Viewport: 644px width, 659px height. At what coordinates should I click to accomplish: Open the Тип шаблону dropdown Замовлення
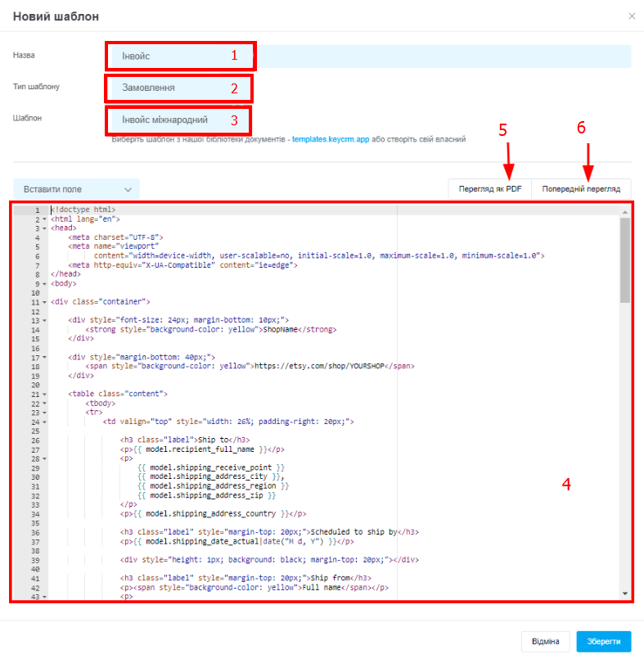tap(181, 88)
